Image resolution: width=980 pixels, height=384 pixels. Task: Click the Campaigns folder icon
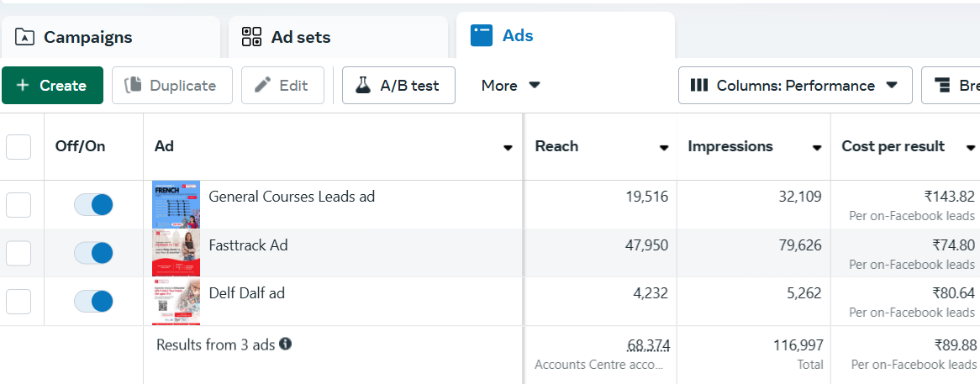pos(25,37)
